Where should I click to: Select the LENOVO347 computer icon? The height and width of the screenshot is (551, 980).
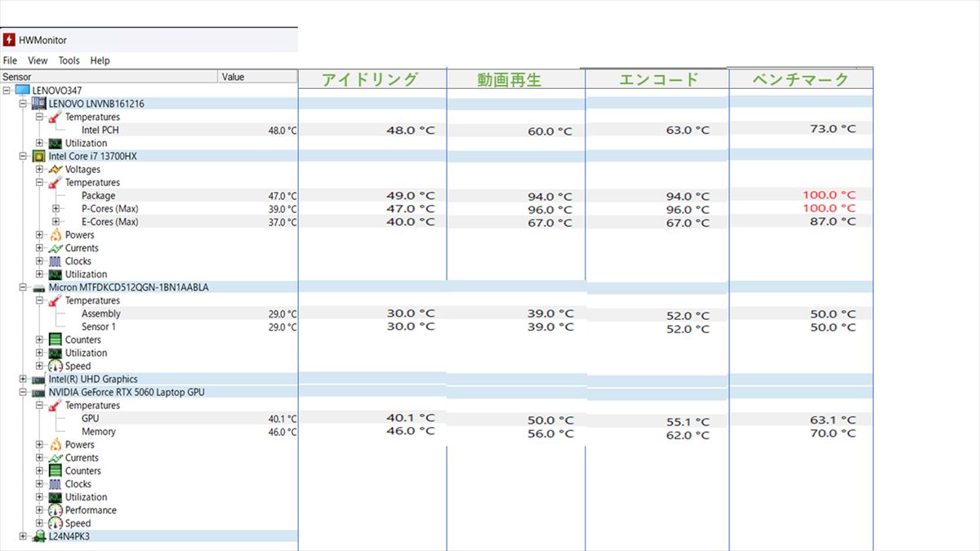click(22, 91)
